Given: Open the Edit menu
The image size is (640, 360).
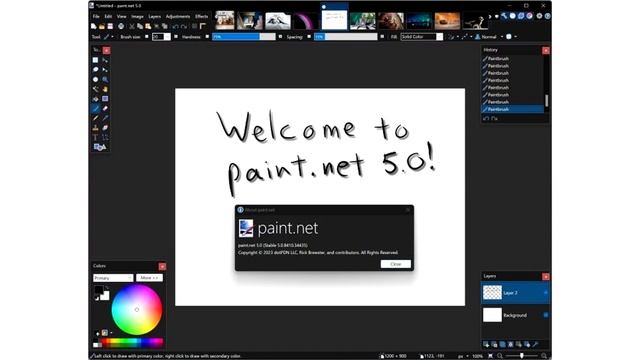Looking at the screenshot, I should coord(108,17).
